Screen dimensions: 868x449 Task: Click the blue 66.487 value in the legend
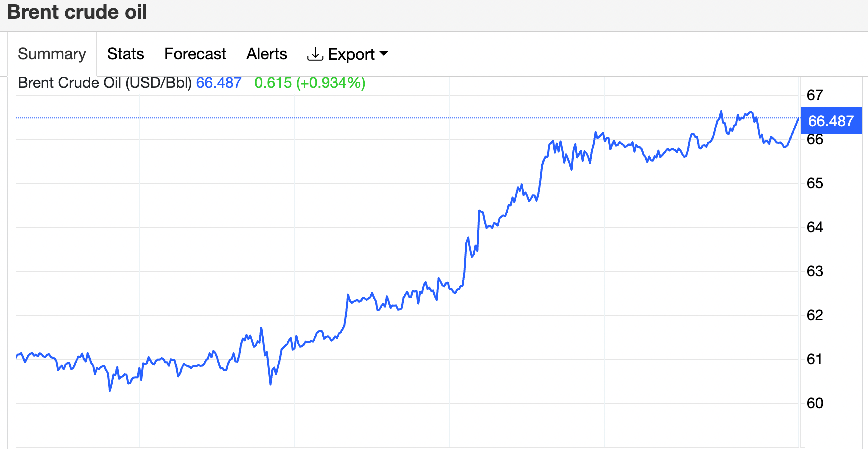coord(219,83)
